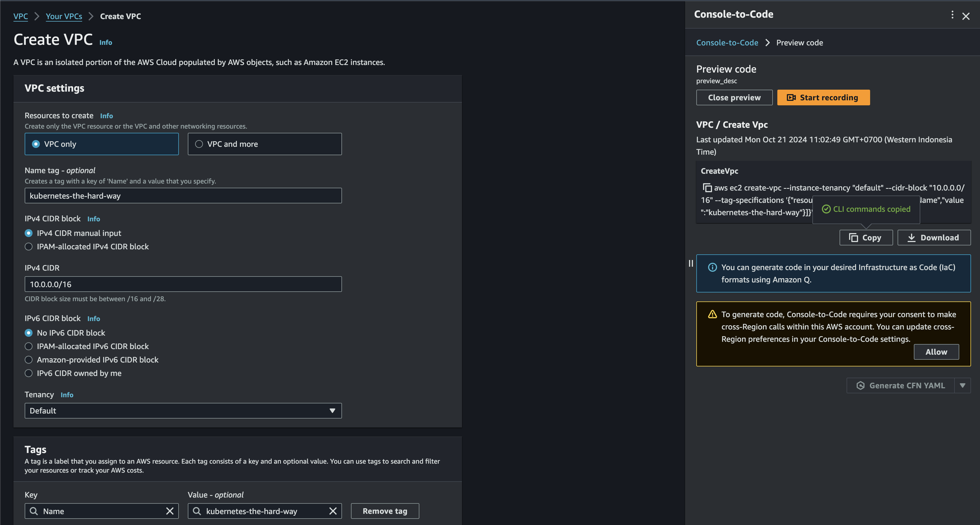
Task: Choose IPAM-allocated IPv4 CIDR block
Action: pyautogui.click(x=29, y=247)
